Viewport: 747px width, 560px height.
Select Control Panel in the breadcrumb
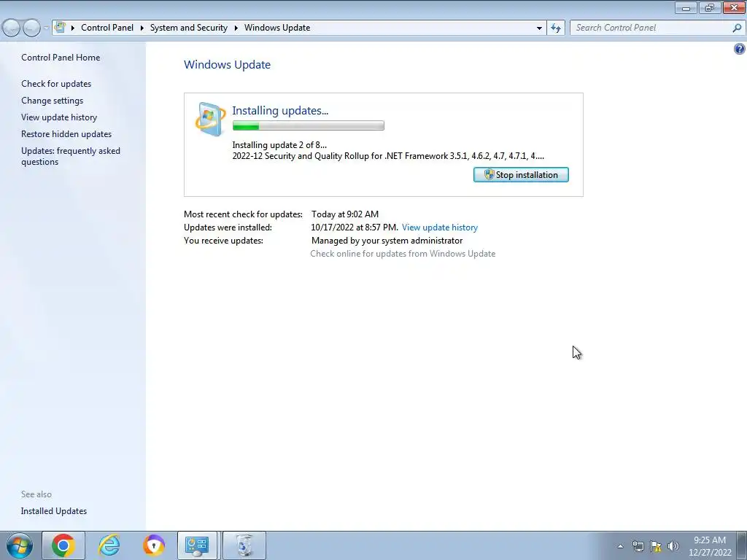click(x=107, y=28)
